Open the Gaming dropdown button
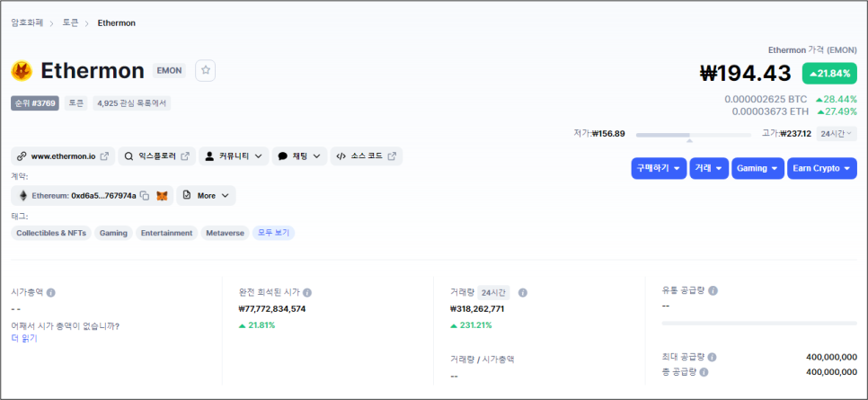This screenshot has width=868, height=400. click(x=757, y=168)
